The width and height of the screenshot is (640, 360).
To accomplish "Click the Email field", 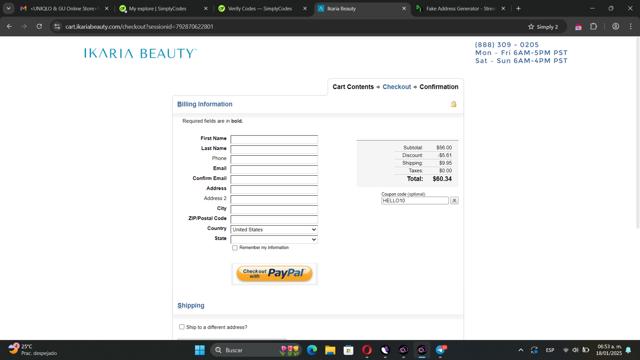I will click(x=274, y=169).
